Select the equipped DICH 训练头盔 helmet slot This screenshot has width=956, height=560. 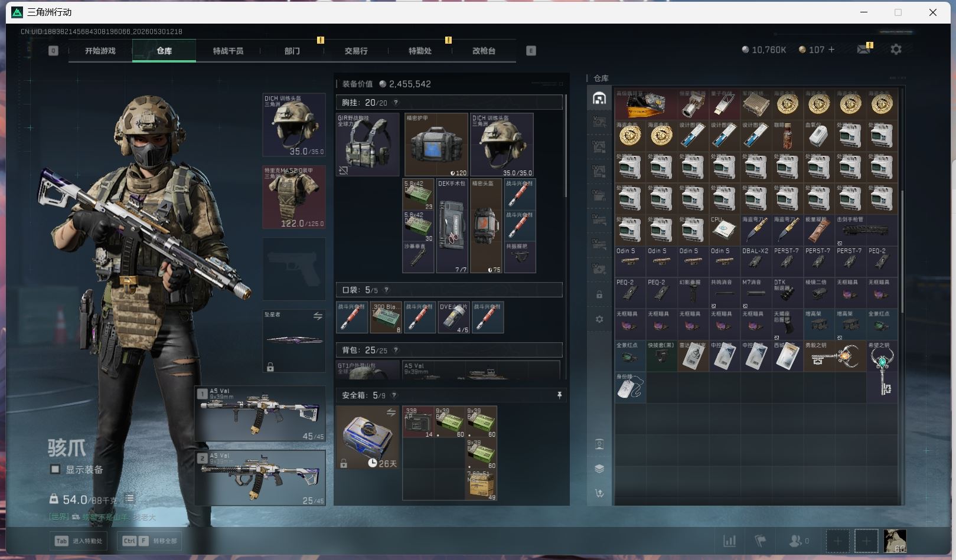[x=294, y=125]
